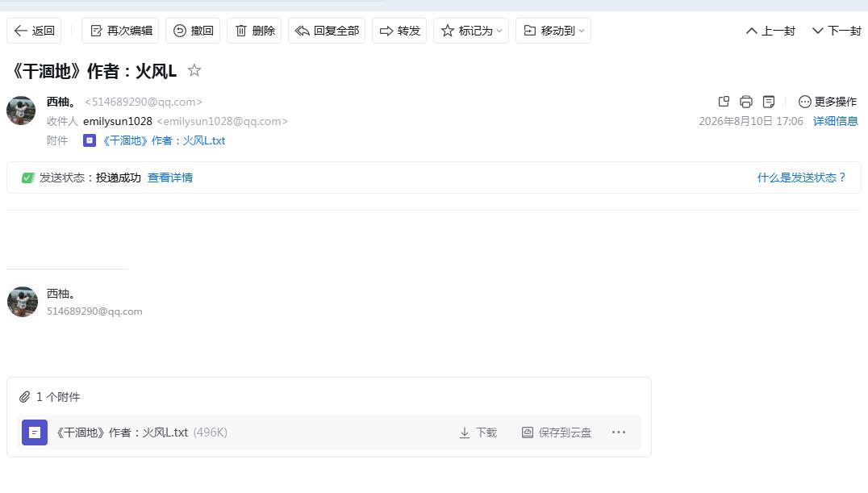Click the note icon beside print
Image resolution: width=868 pixels, height=493 pixels.
tap(768, 102)
